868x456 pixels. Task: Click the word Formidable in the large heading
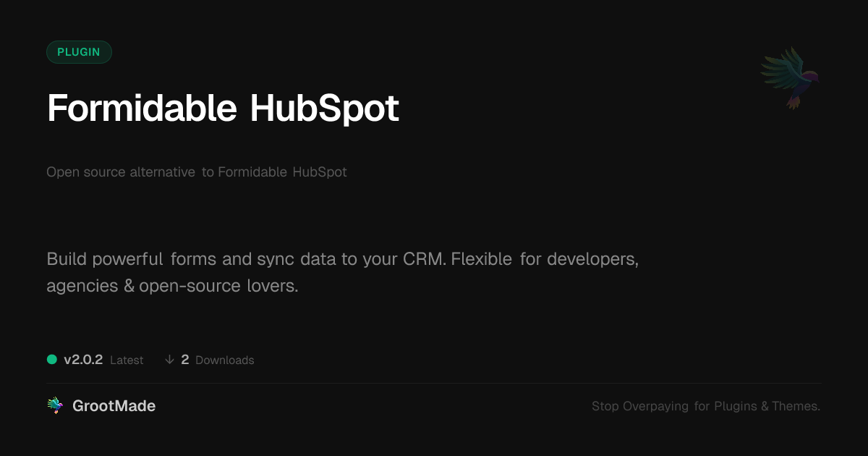(142, 109)
